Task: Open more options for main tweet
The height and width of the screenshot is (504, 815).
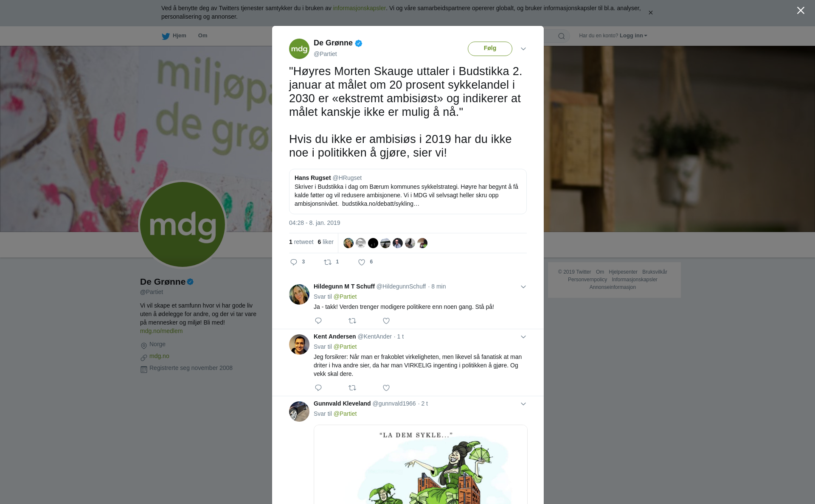Action: [523, 49]
